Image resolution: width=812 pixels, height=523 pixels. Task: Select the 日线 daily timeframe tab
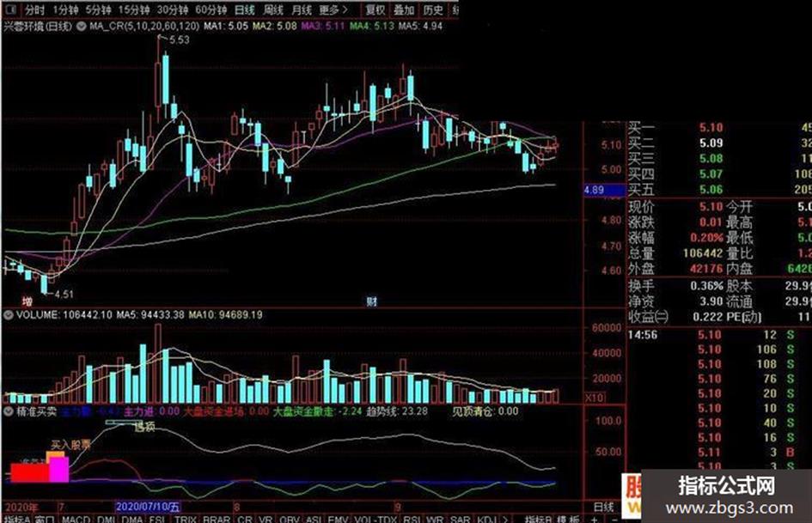244,9
